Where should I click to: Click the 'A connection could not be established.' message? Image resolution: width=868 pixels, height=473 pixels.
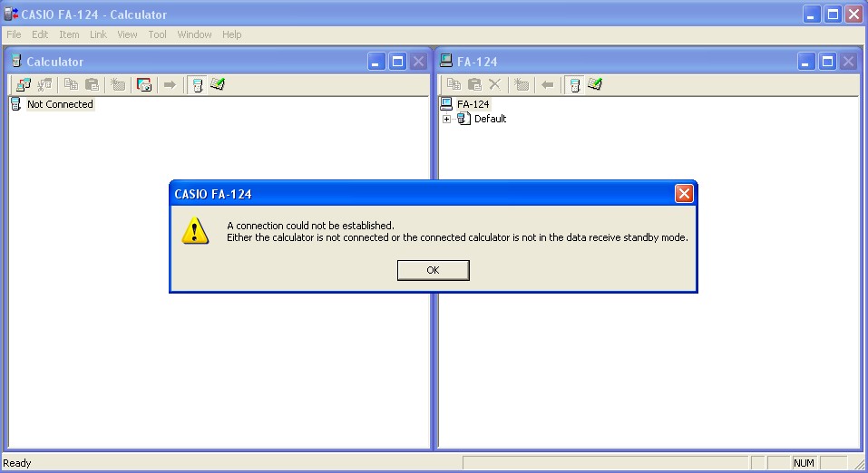click(310, 225)
